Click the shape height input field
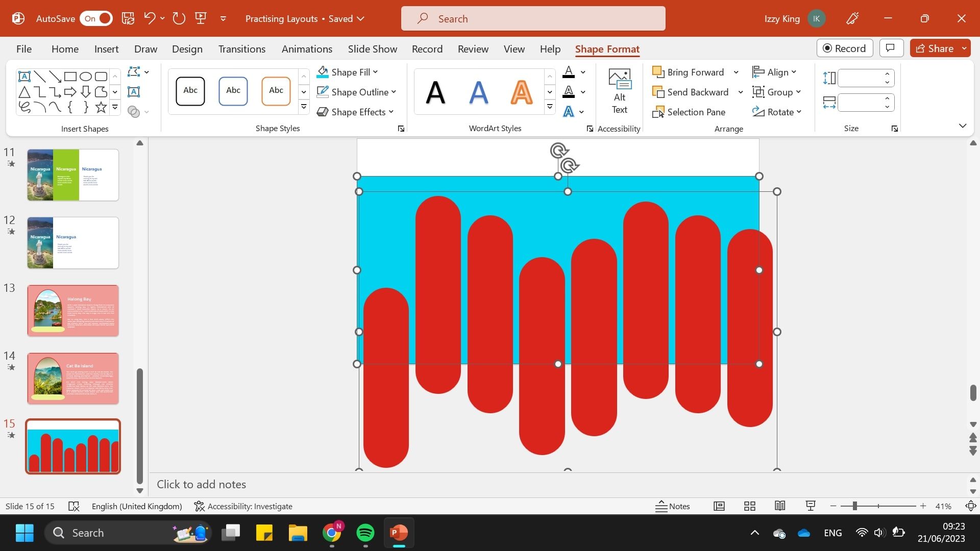 861,78
